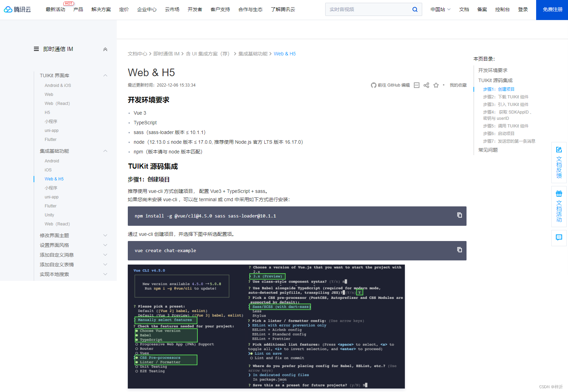Viewport: 568px width, 392px height.
Task: Open the 定价 menu item
Action: (x=124, y=9)
